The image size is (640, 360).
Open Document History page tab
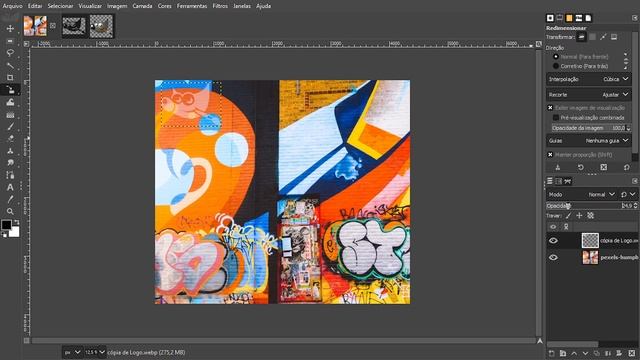pos(588,18)
